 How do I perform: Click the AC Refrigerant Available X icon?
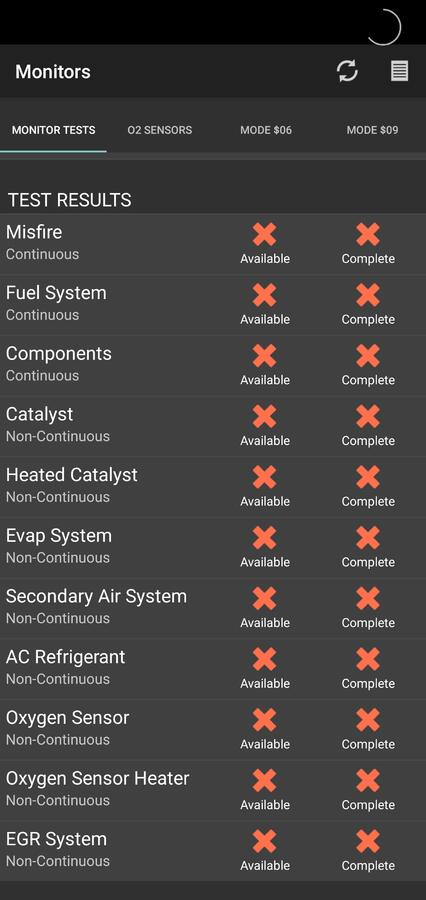tap(265, 659)
